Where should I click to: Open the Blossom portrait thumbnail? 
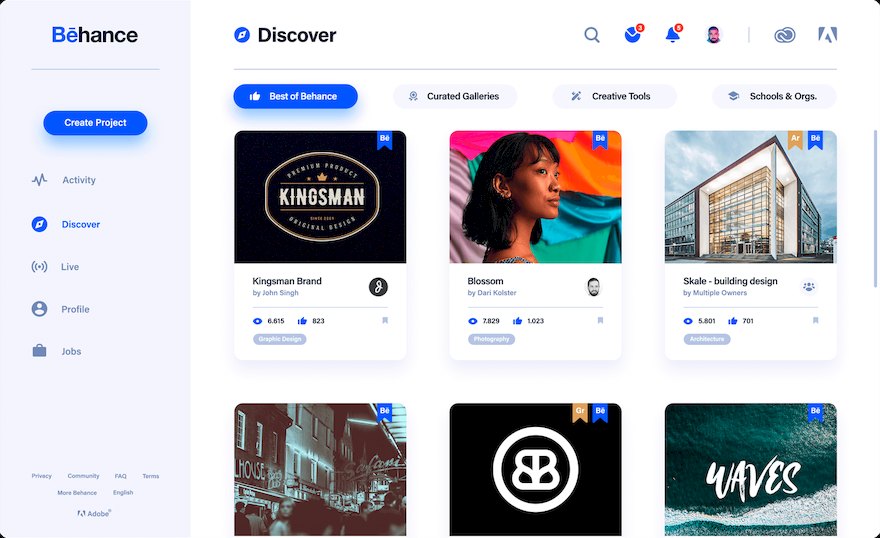(x=535, y=197)
